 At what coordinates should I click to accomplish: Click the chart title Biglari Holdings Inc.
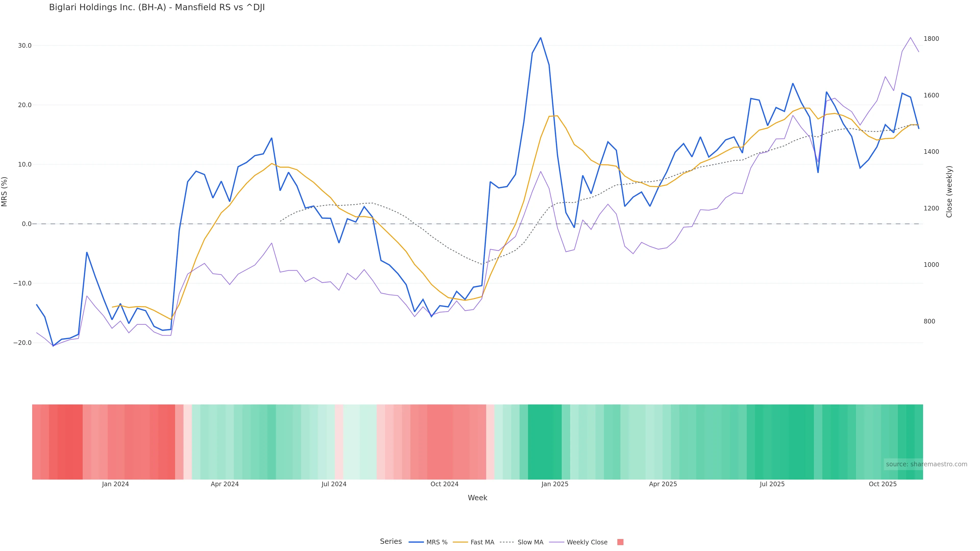coord(157,8)
